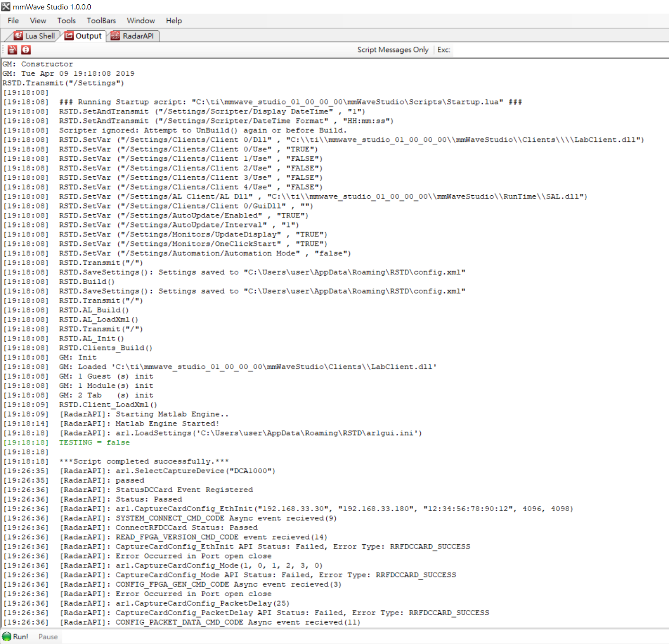Click the 'Client 0/GuiDll' SetVar line
669x644 pixels.
[x=158, y=206]
